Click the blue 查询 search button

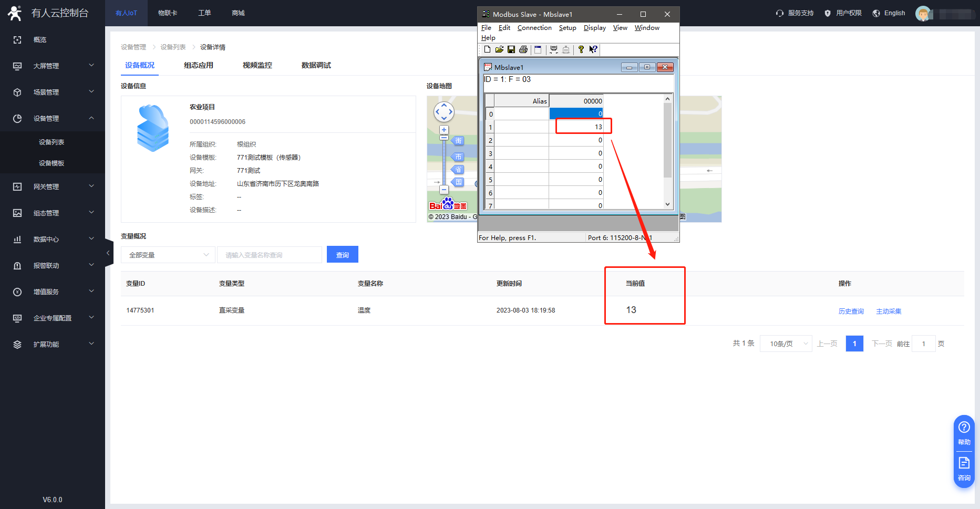[x=342, y=255]
